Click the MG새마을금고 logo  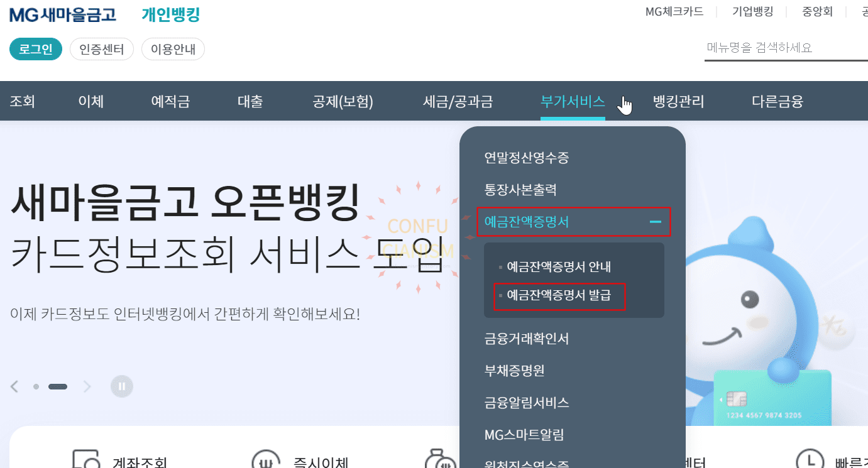(x=63, y=14)
